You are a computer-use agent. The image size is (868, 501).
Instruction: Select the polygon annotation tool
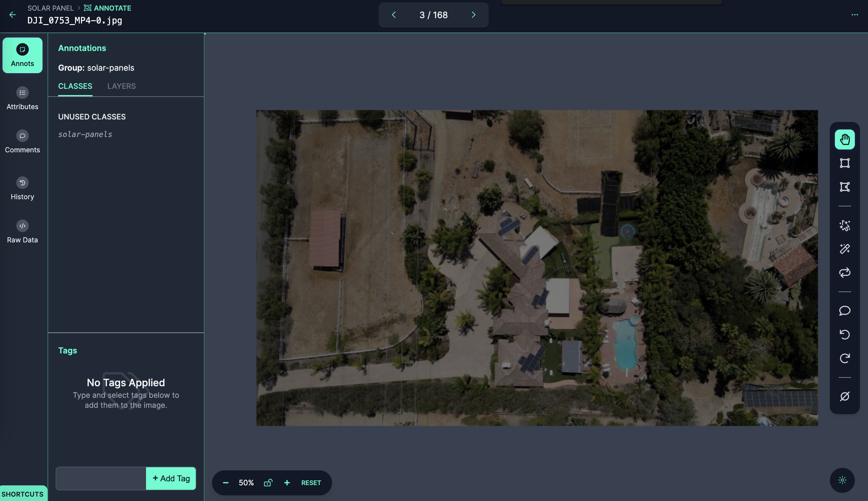[x=845, y=187]
